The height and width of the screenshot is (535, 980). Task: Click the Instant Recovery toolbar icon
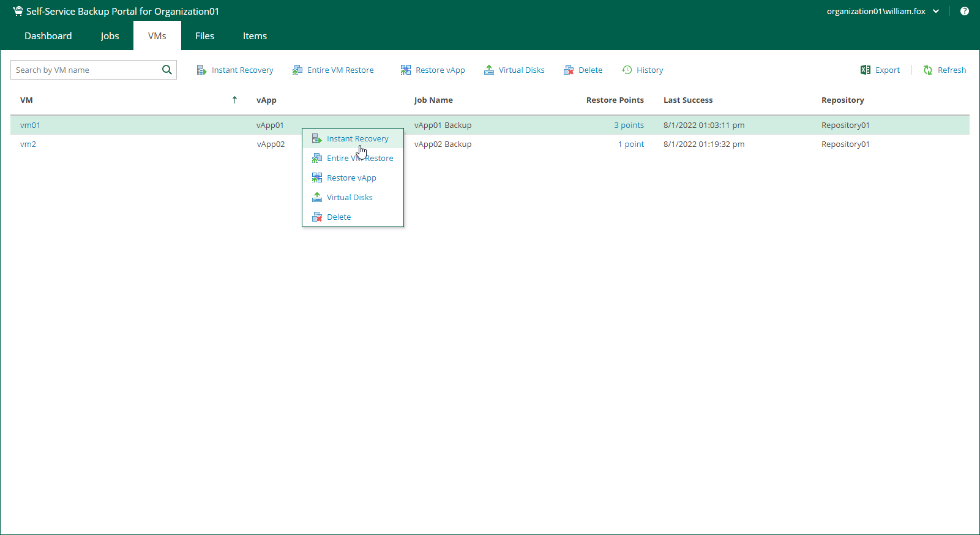click(201, 70)
